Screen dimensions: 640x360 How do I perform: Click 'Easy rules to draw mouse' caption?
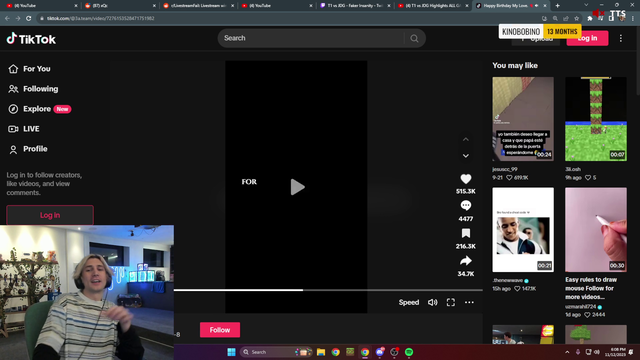[x=591, y=288]
